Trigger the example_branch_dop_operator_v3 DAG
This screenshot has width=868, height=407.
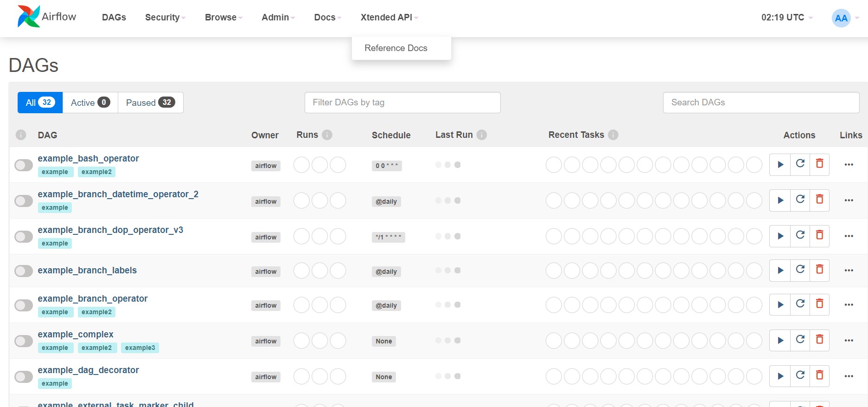coord(780,236)
